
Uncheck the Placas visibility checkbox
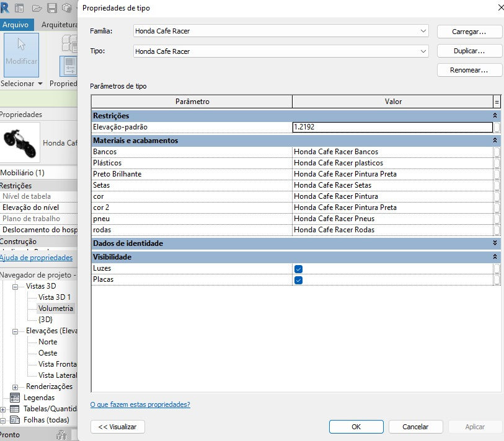coord(298,280)
